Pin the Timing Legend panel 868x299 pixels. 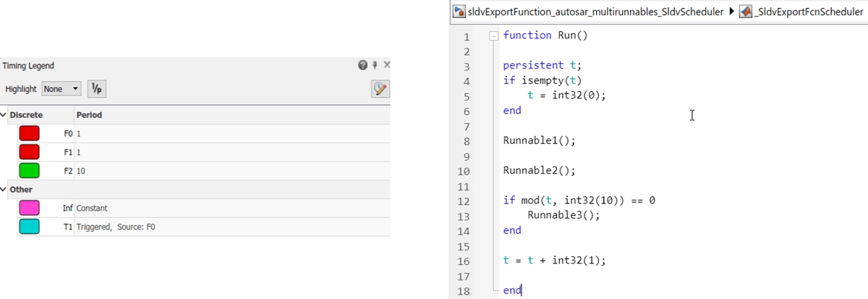(375, 66)
